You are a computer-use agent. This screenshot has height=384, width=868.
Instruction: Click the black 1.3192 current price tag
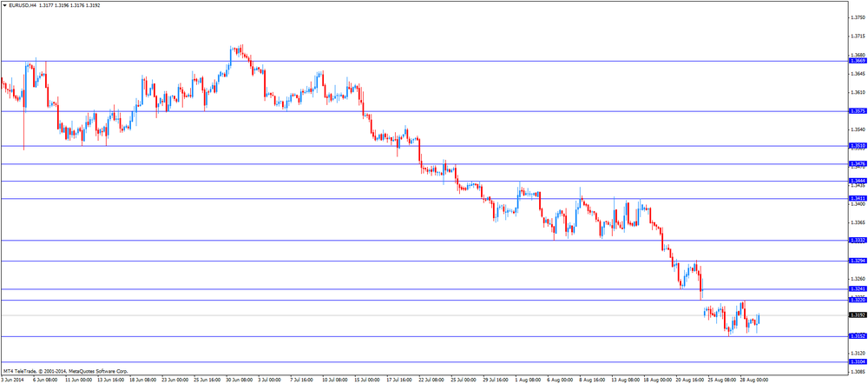pos(858,315)
